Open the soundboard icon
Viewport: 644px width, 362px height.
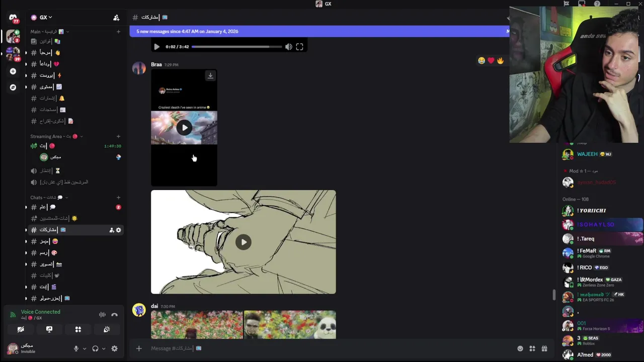coord(107,329)
